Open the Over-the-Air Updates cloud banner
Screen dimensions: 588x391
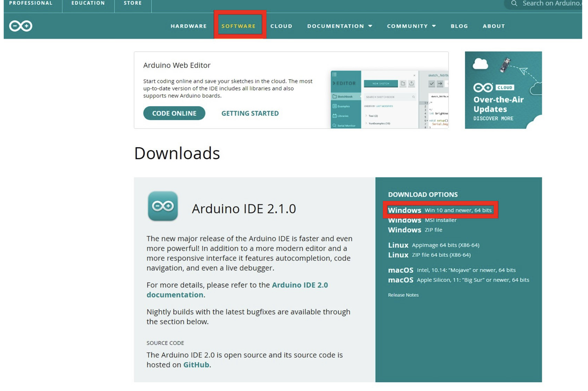pos(503,90)
